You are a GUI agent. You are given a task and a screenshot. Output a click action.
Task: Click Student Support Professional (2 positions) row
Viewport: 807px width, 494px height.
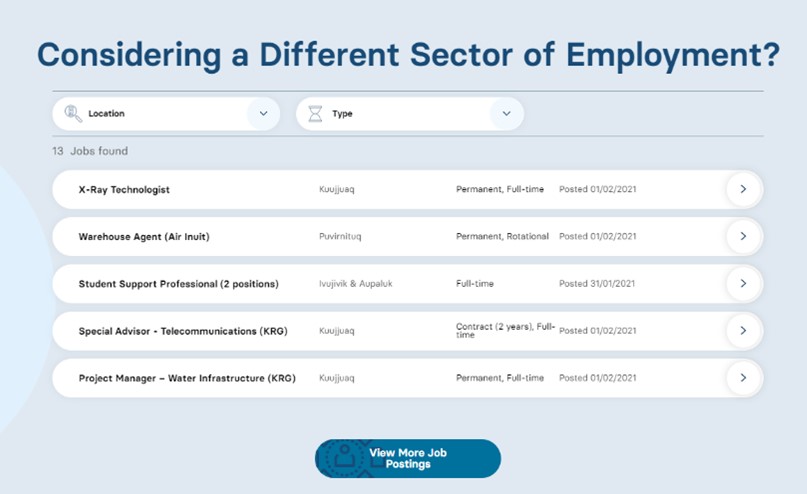click(x=407, y=284)
